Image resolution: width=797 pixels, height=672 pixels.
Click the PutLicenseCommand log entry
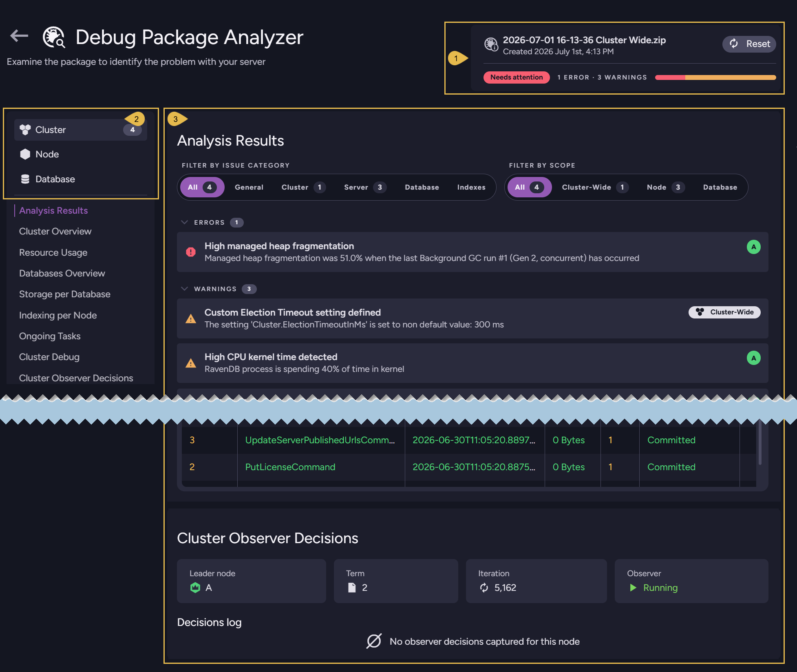[290, 467]
